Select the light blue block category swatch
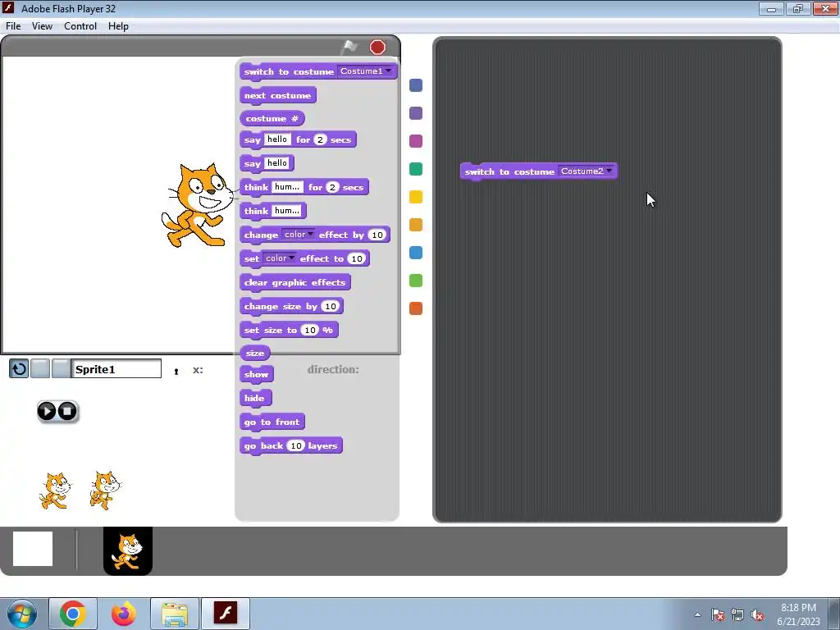 [x=416, y=253]
